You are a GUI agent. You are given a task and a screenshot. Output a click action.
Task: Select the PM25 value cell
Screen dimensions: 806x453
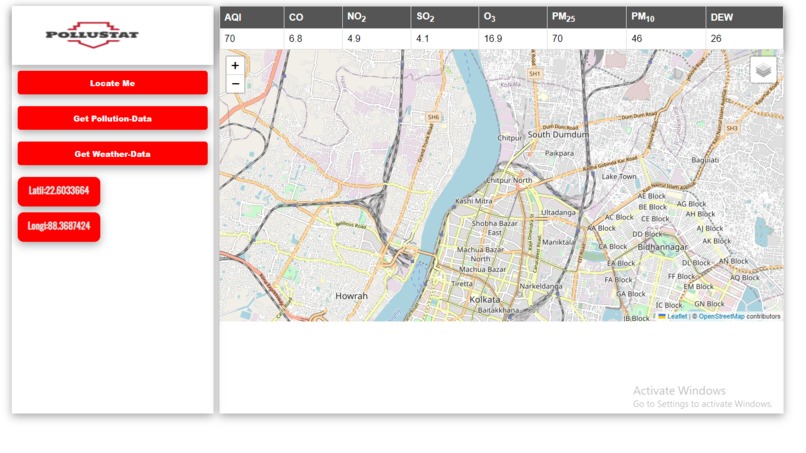pyautogui.click(x=587, y=39)
